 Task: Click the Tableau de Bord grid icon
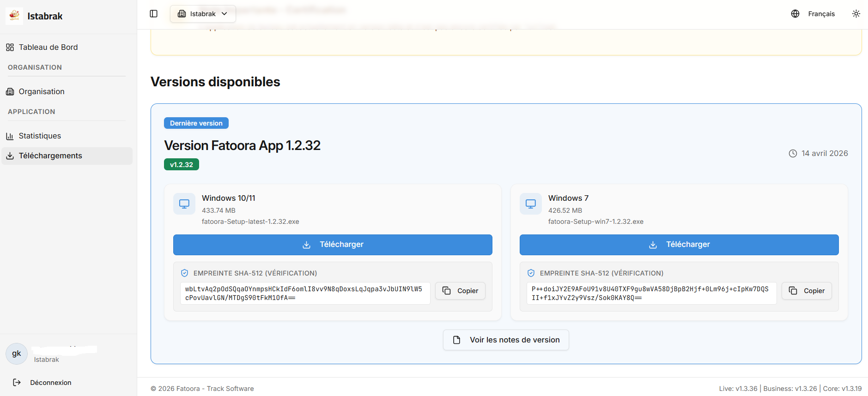point(10,47)
